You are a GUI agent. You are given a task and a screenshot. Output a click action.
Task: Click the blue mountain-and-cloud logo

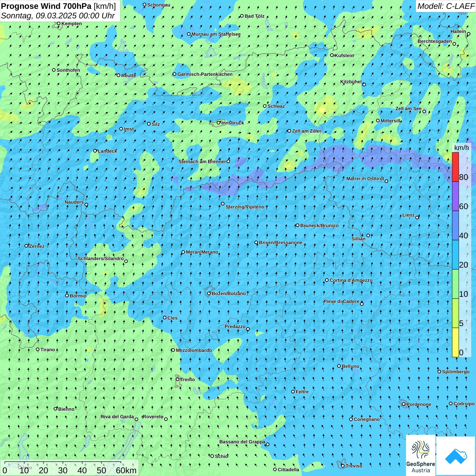[456, 456]
